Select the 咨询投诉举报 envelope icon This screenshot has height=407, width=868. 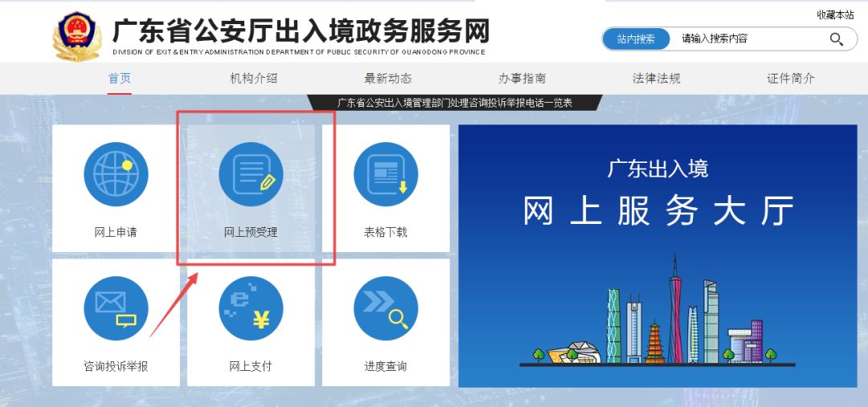[x=116, y=308]
